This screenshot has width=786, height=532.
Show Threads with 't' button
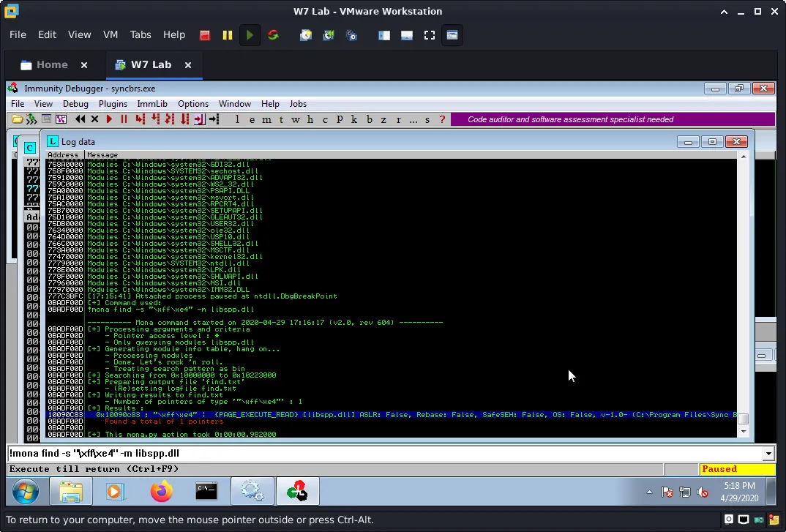(281, 119)
